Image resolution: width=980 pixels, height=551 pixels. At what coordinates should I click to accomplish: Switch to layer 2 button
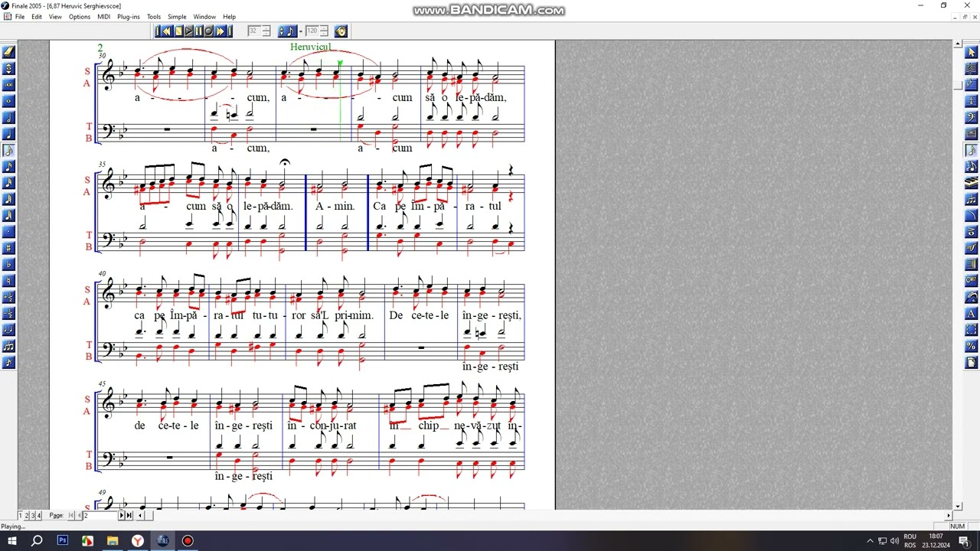pos(26,516)
